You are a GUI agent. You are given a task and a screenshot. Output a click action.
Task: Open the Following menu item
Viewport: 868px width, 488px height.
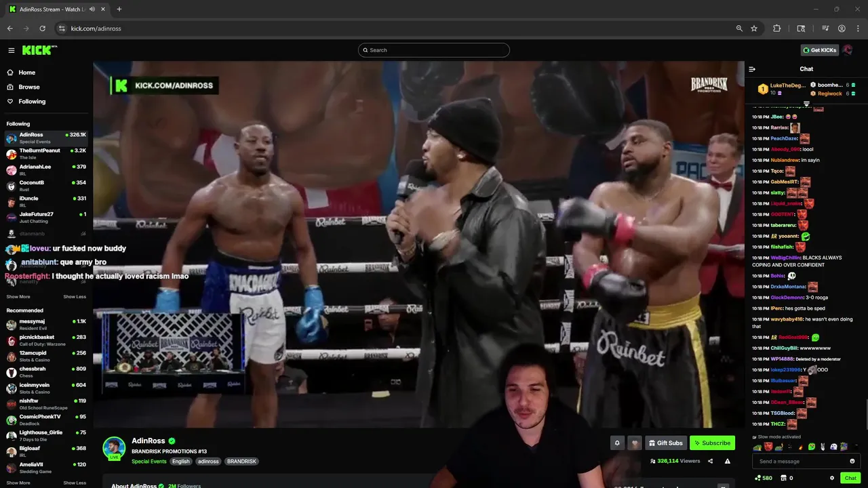coord(46,102)
